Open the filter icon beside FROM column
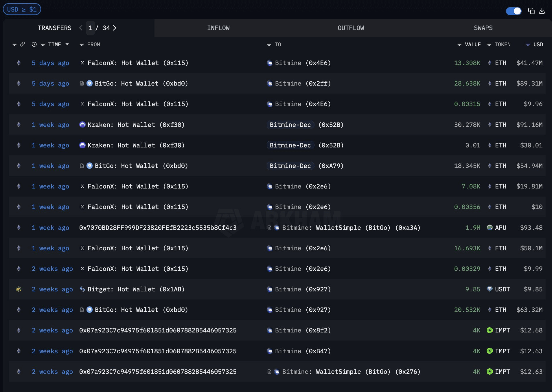The image size is (552, 392). [x=82, y=44]
